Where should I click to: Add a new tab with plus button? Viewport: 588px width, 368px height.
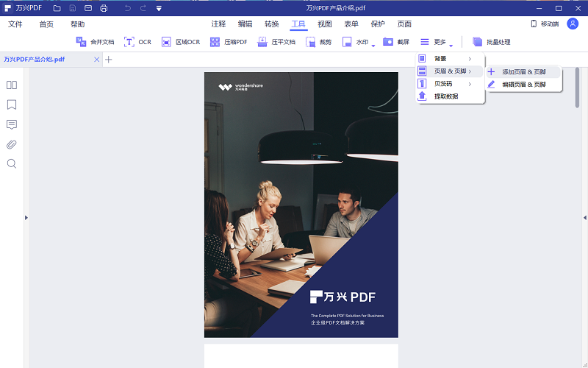pyautogui.click(x=108, y=60)
